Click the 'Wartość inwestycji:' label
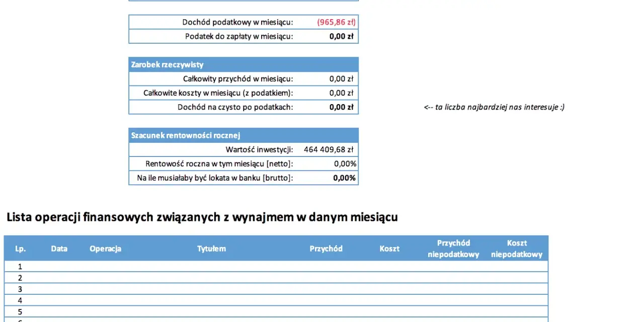This screenshot has height=322, width=644. click(x=260, y=149)
